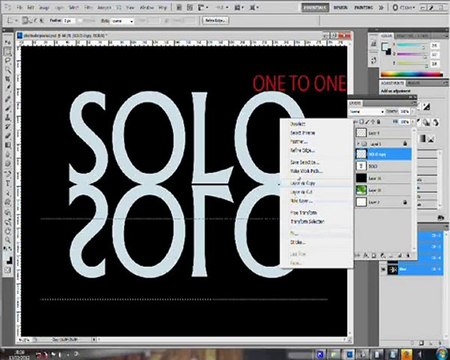450x360 pixels.
Task: Create a new layer in Layers panel
Action: point(400,256)
